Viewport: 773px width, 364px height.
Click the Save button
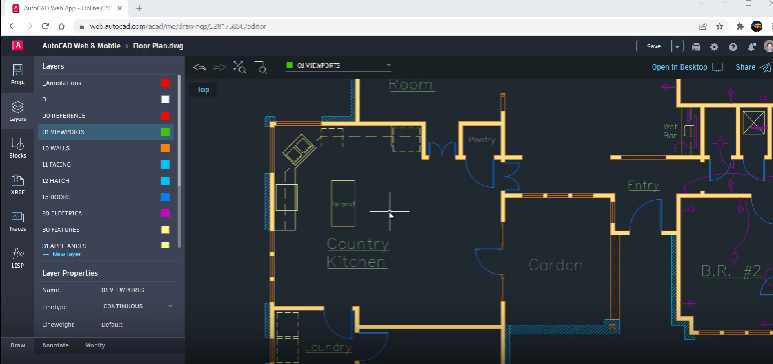point(654,46)
